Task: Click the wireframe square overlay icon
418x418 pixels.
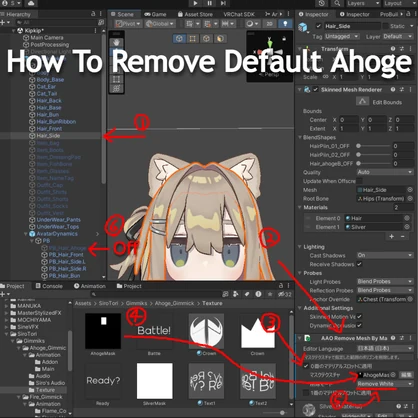Action: coord(193,39)
